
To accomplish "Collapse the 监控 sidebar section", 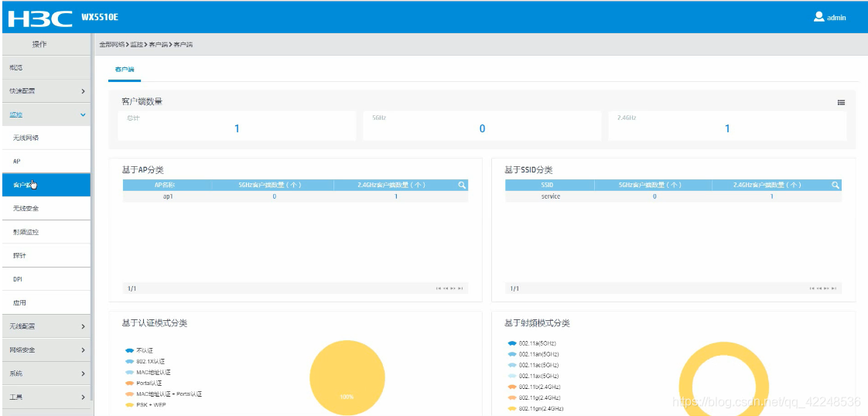I will click(46, 114).
